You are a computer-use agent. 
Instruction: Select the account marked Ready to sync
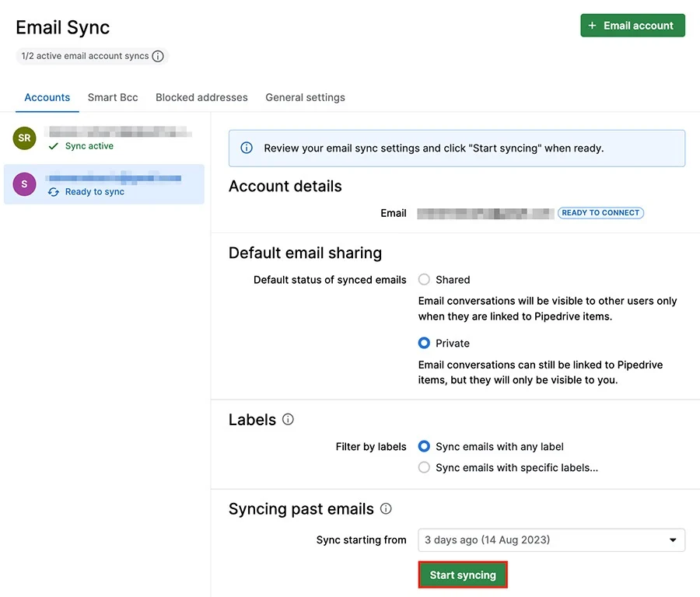click(104, 184)
